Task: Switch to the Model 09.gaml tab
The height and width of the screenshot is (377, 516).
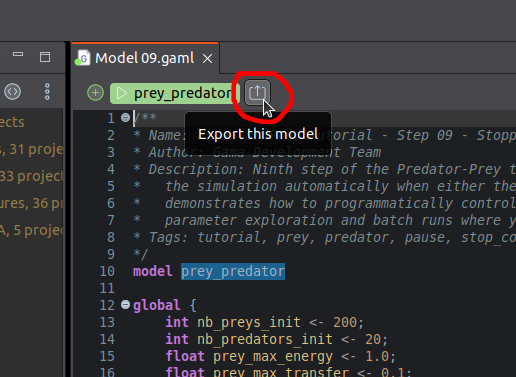Action: (144, 58)
